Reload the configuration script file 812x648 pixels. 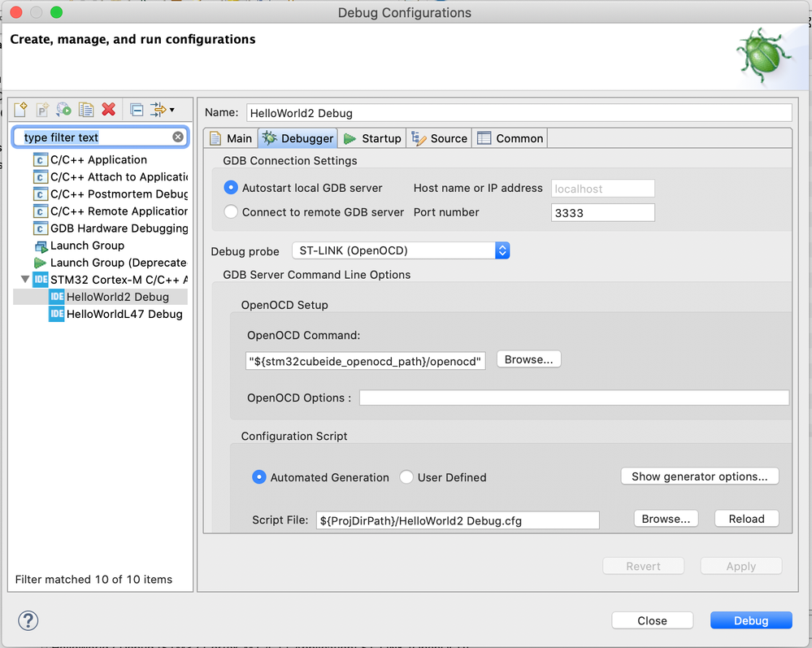click(747, 519)
